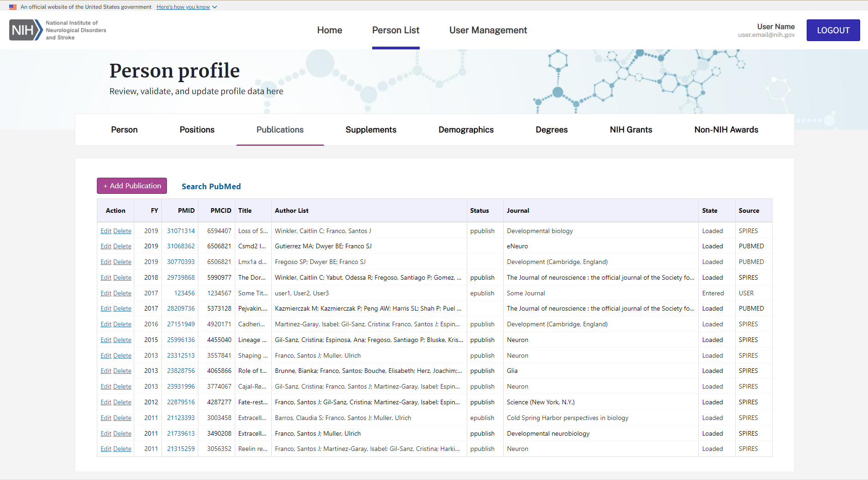The image size is (868, 480).
Task: Click the Journal column header
Action: point(518,210)
